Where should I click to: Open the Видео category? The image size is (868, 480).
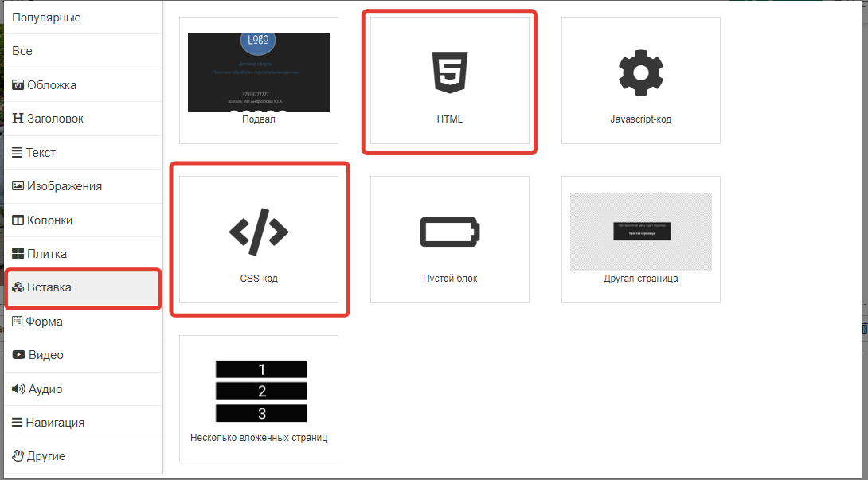(83, 355)
